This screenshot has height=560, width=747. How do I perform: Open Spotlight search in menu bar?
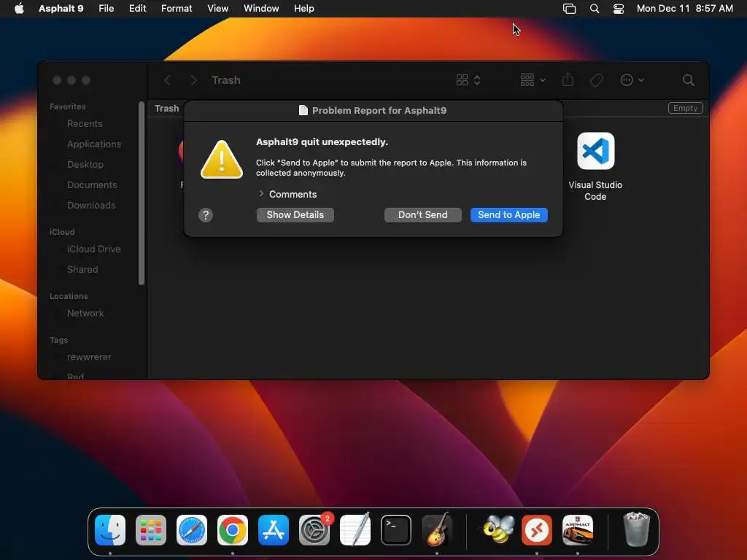pyautogui.click(x=594, y=9)
